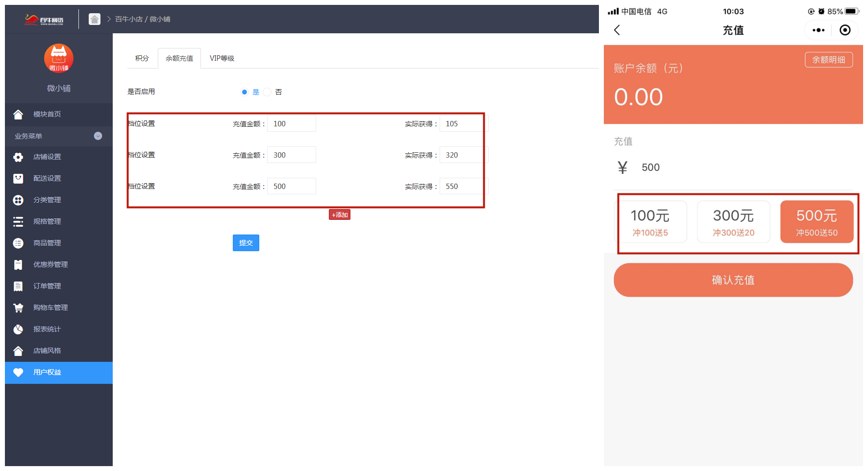868x471 pixels.
Task: Select the 是 radio button for 是否启用
Action: [x=245, y=92]
